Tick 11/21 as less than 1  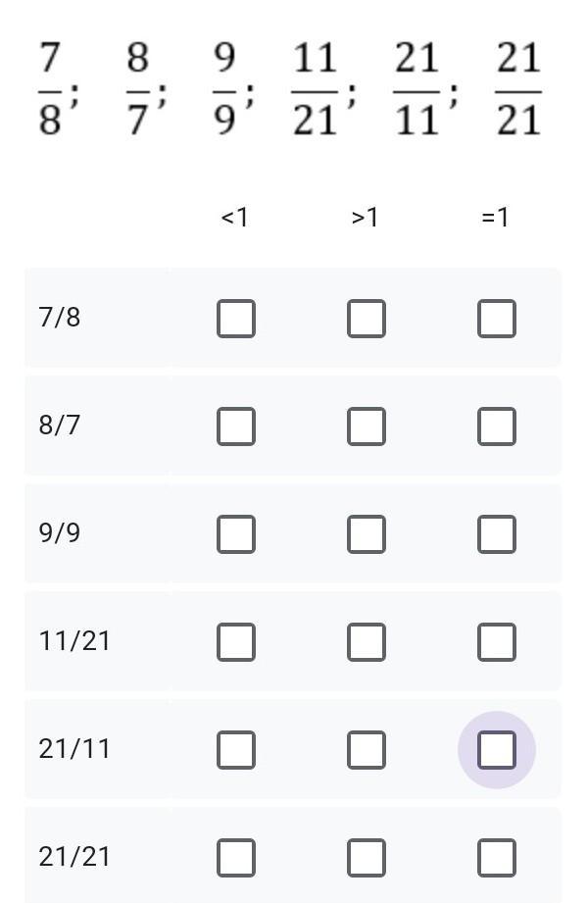click(x=235, y=642)
